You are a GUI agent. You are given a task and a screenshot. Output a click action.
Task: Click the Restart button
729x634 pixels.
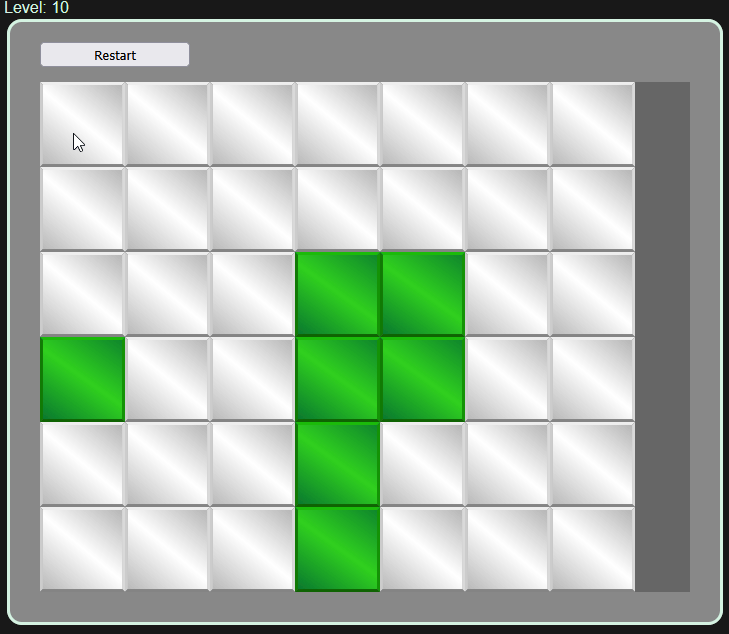[x=115, y=55]
